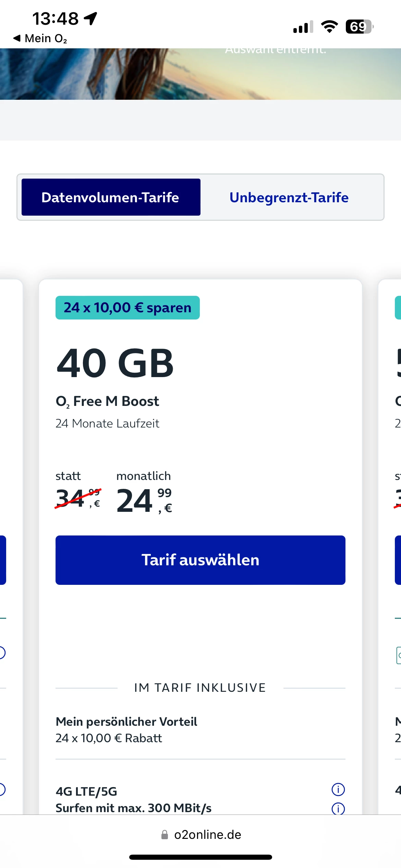This screenshot has height=868, width=401.
Task: Tap the back arrow to Mein O₂
Action: point(17,38)
